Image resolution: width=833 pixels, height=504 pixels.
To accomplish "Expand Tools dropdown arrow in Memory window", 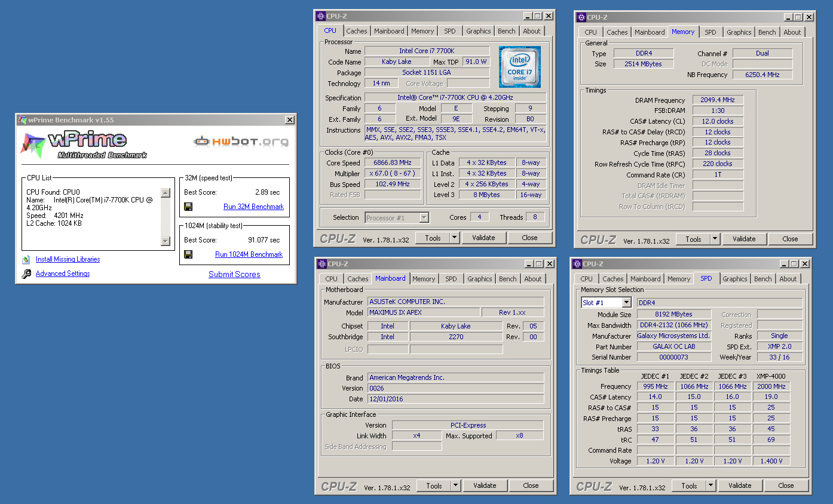I will pos(715,239).
